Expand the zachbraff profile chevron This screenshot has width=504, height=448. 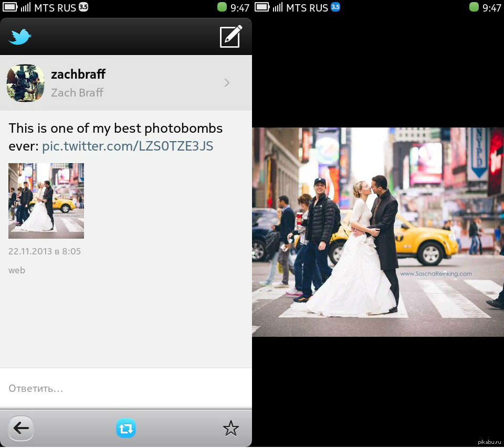227,83
